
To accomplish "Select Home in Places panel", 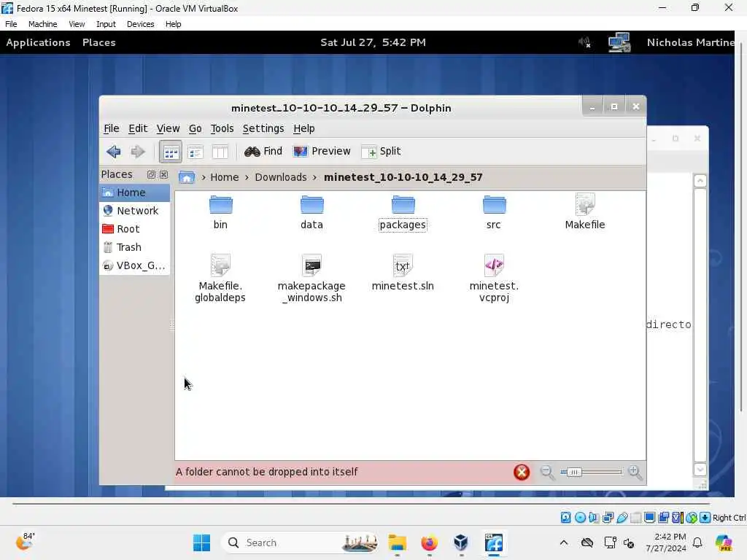I will point(135,192).
